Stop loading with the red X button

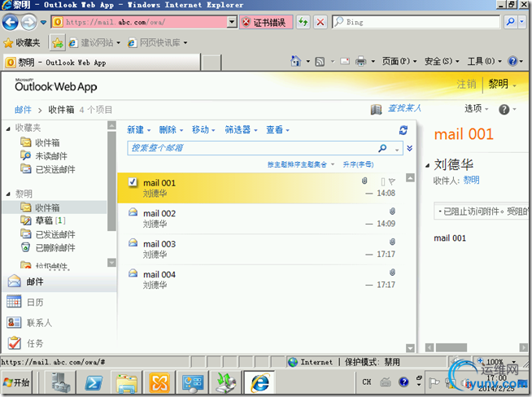[x=320, y=23]
